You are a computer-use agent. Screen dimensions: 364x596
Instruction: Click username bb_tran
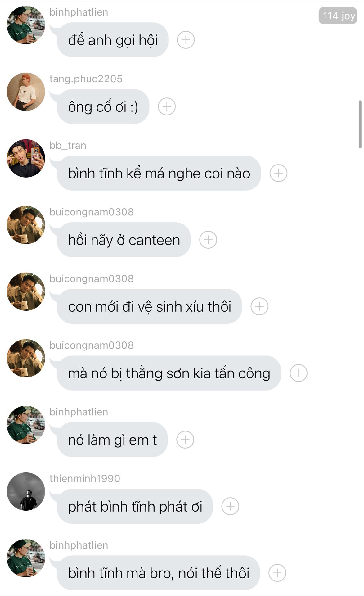point(68,145)
